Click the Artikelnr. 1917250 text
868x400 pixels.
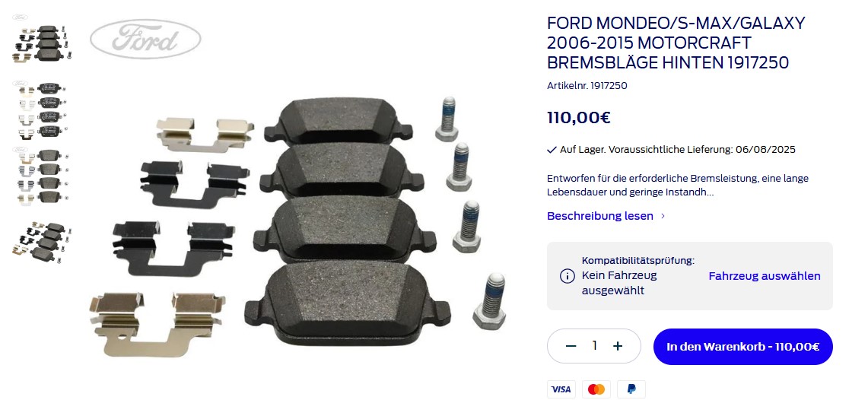587,86
